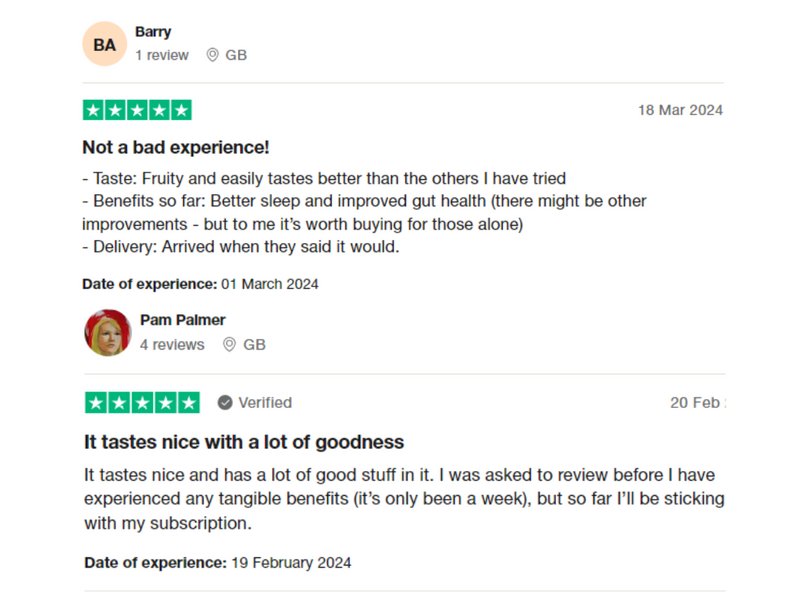
Task: Click Pam Palmer's five-star rating graphic
Action: pyautogui.click(x=142, y=402)
